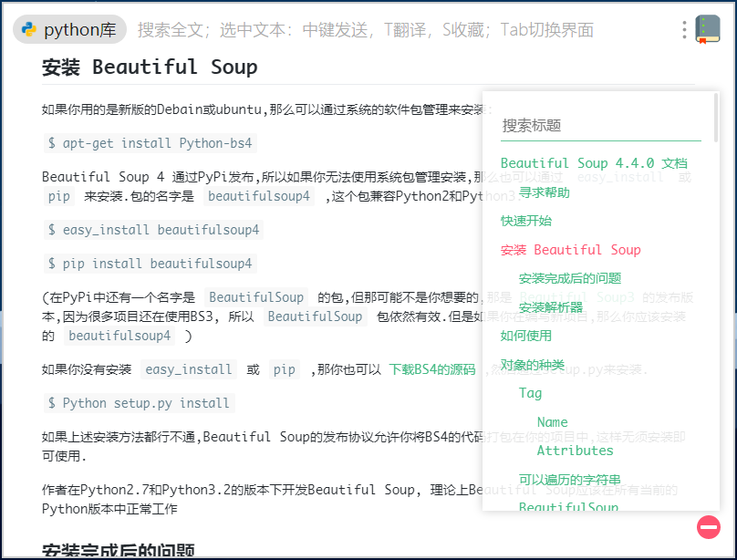Follow the 下载BS4的源码 link
This screenshot has height=560, width=737.
click(x=432, y=369)
